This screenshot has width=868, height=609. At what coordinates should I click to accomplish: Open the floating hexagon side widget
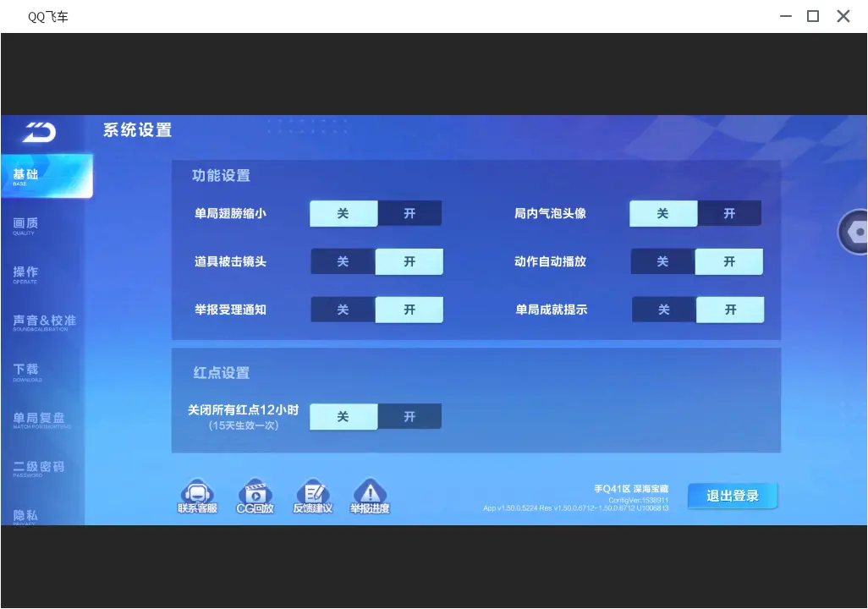click(x=853, y=232)
